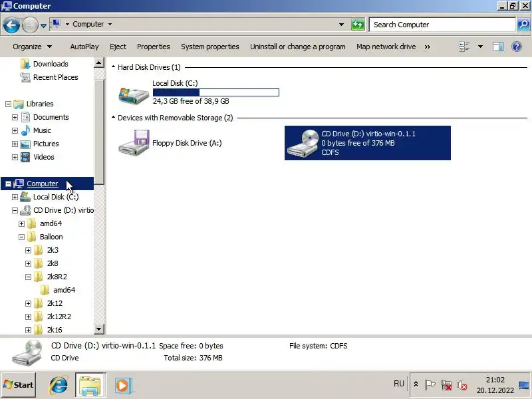The width and height of the screenshot is (532, 399).
Task: Select the 2k16 folder icon
Action: [x=39, y=330]
